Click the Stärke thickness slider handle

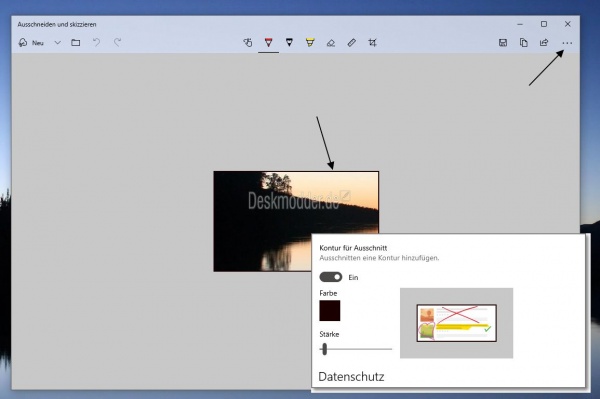(x=324, y=349)
